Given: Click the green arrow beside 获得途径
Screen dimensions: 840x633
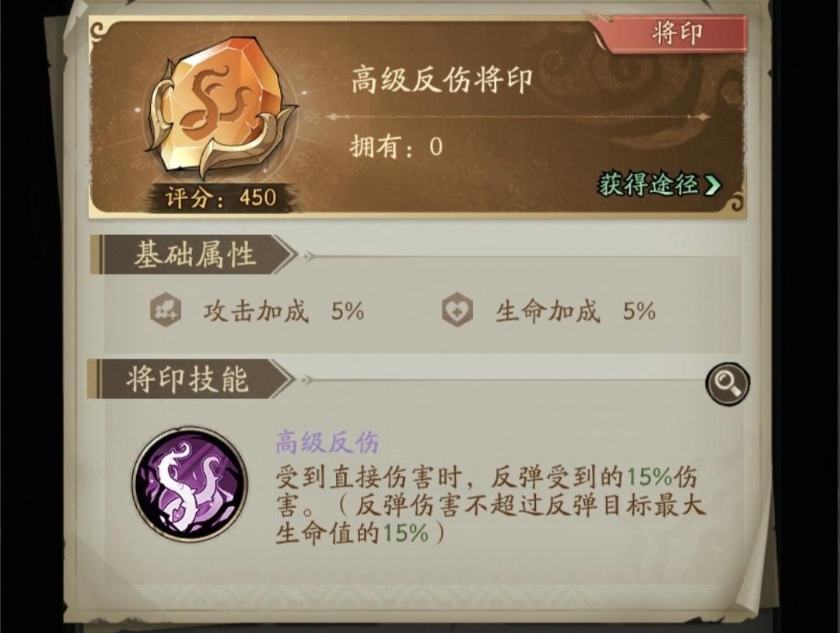Looking at the screenshot, I should click(712, 185).
